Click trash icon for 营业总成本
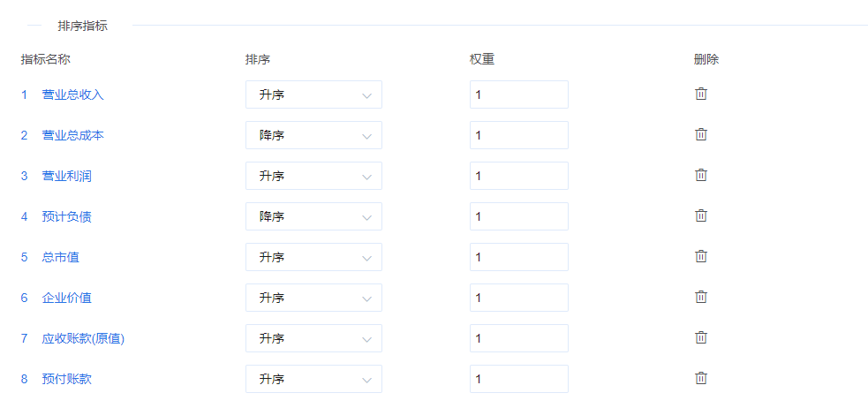The width and height of the screenshot is (868, 408). [701, 134]
